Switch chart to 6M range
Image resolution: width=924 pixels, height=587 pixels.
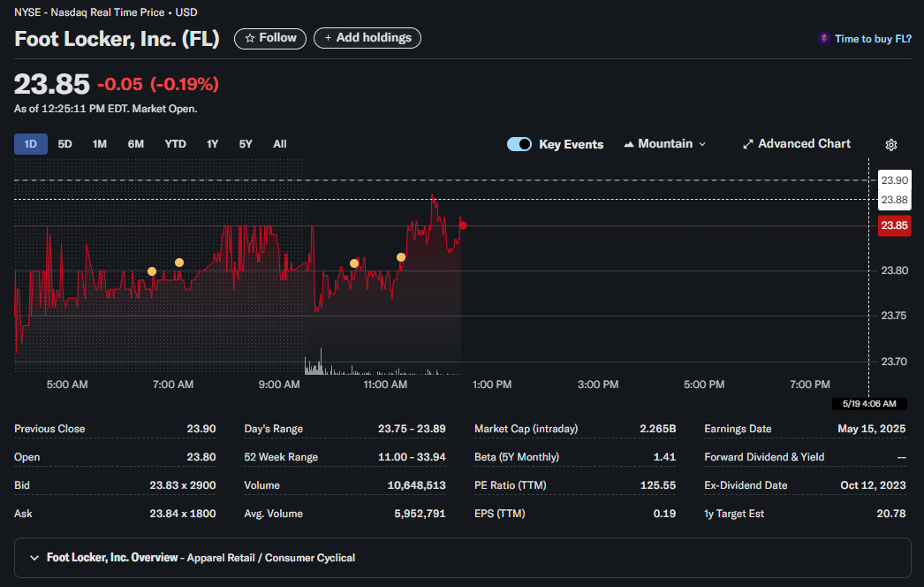135,144
